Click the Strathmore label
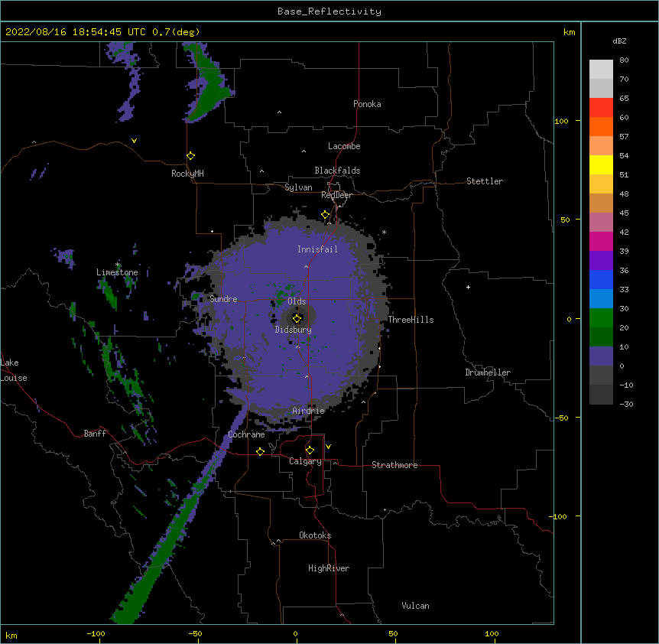 394,465
